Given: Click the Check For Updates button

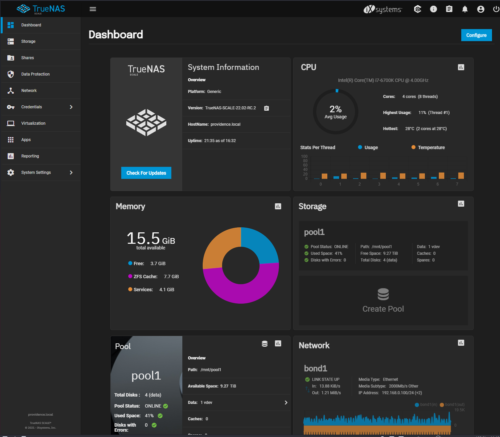Looking at the screenshot, I should coord(146,173).
